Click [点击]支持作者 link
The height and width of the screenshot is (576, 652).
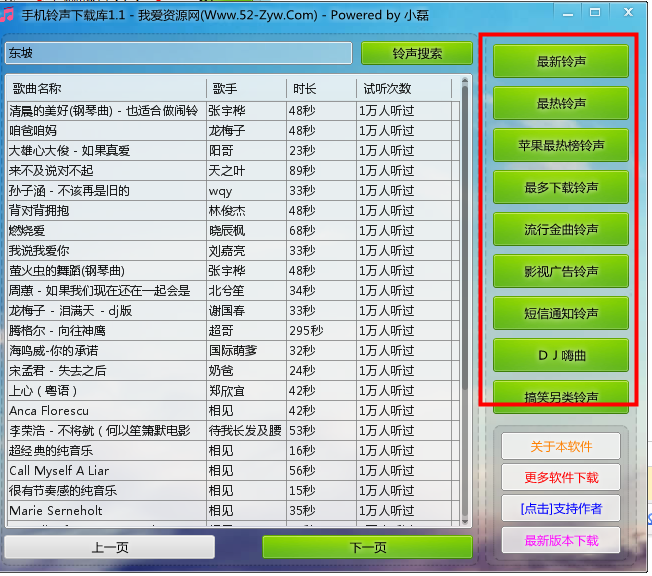click(x=561, y=508)
